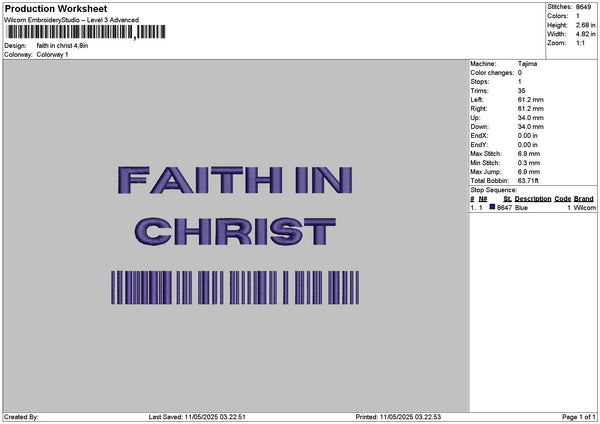Screen dimensions: 600x424
Task: Click the Production Worksheet title
Action: 56,9
